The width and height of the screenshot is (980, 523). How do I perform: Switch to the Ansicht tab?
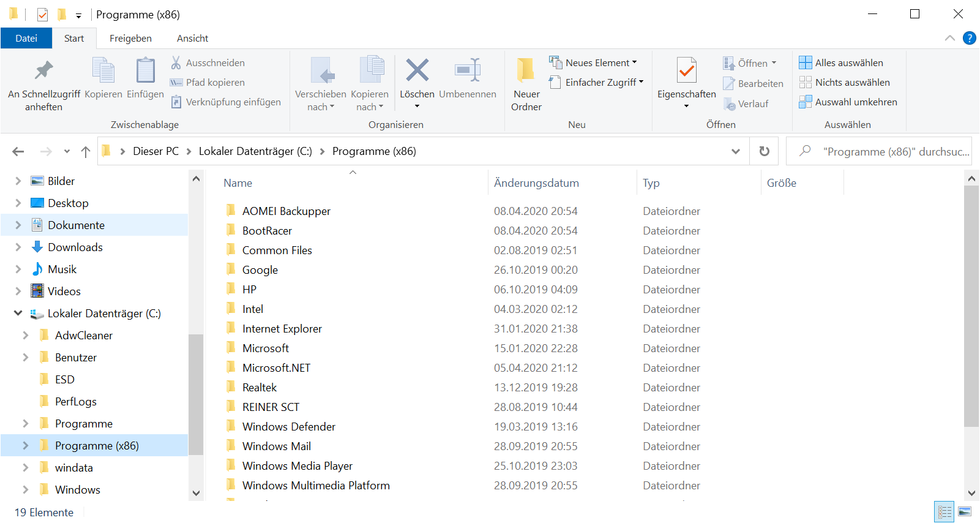tap(192, 38)
